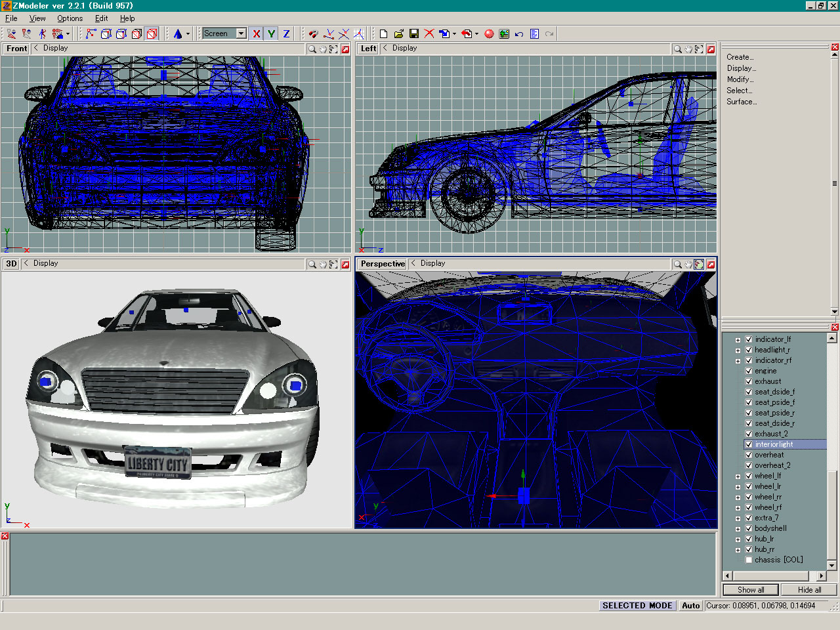Click object list vertical scrollbar down arrow
This screenshot has height=630, width=840.
(831, 565)
